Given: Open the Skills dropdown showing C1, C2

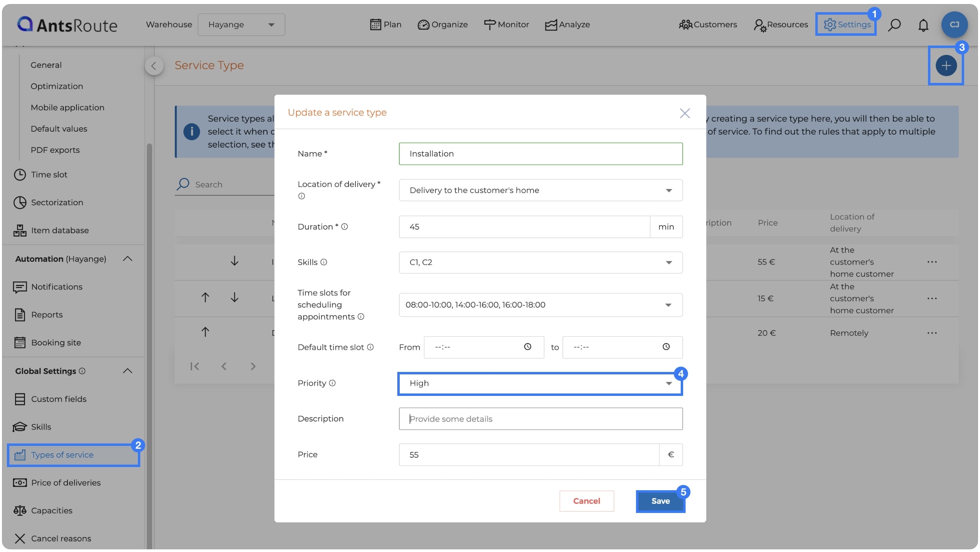Looking at the screenshot, I should coord(540,263).
